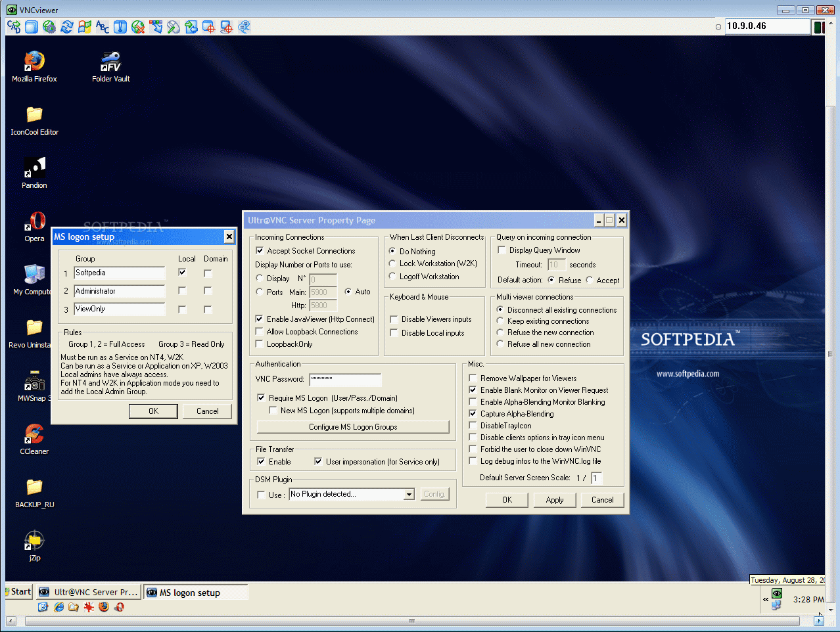Open the VNC connection options

(49, 26)
